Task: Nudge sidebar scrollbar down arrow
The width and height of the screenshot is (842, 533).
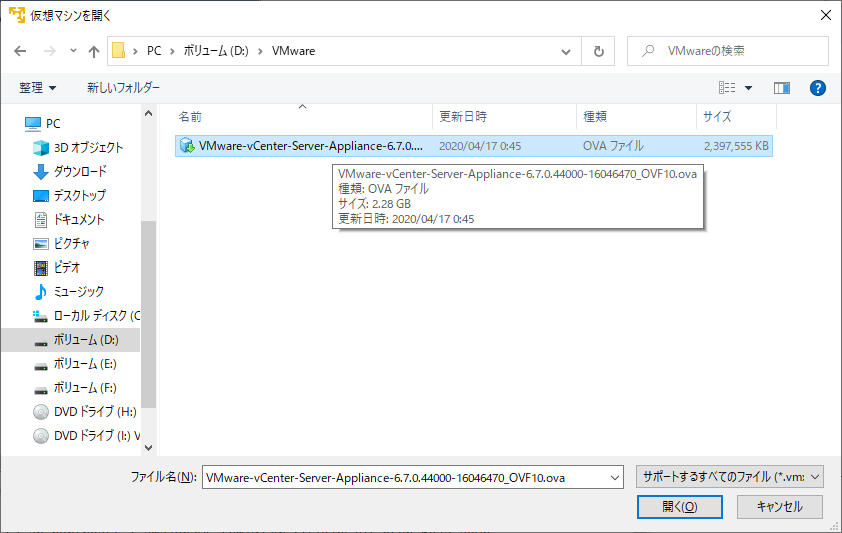Action: [x=149, y=448]
